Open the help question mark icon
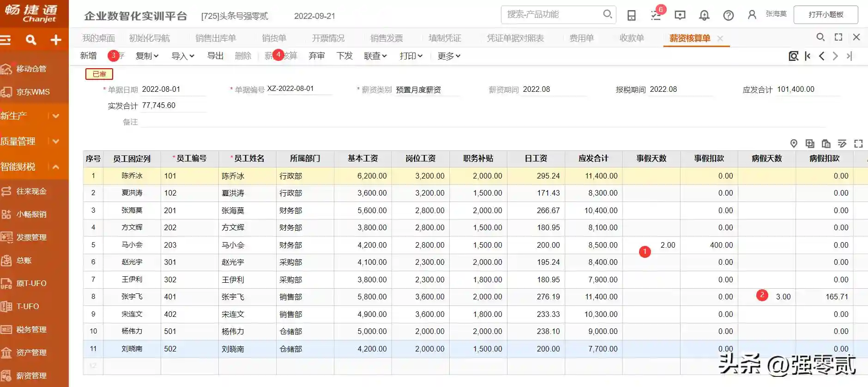Viewport: 868px width, 387px height. click(x=729, y=15)
